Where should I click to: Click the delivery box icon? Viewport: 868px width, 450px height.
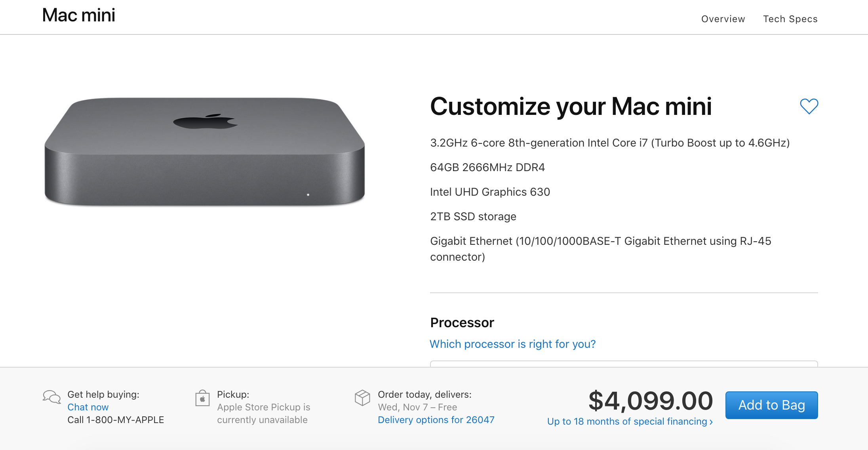coord(362,398)
